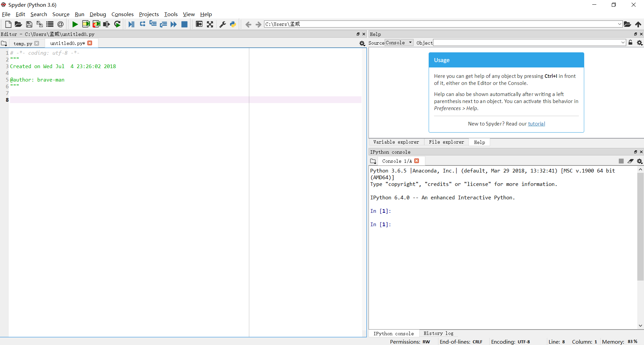Open the Projects menu
The width and height of the screenshot is (644, 345).
pos(149,14)
